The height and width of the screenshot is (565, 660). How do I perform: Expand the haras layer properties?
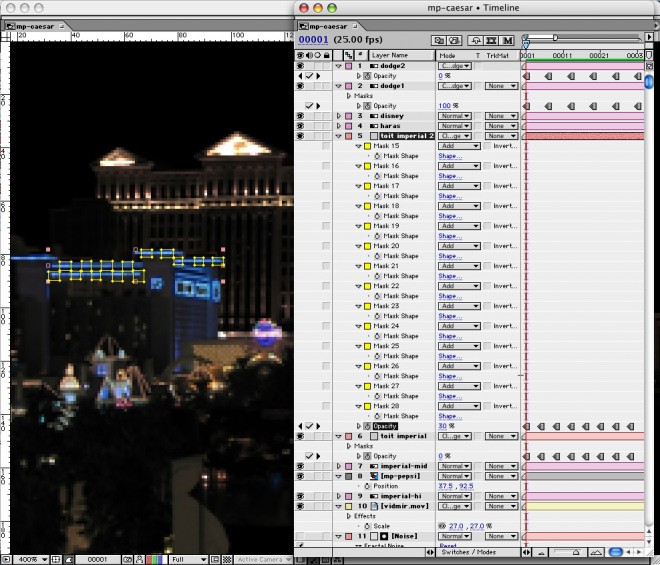pos(338,126)
